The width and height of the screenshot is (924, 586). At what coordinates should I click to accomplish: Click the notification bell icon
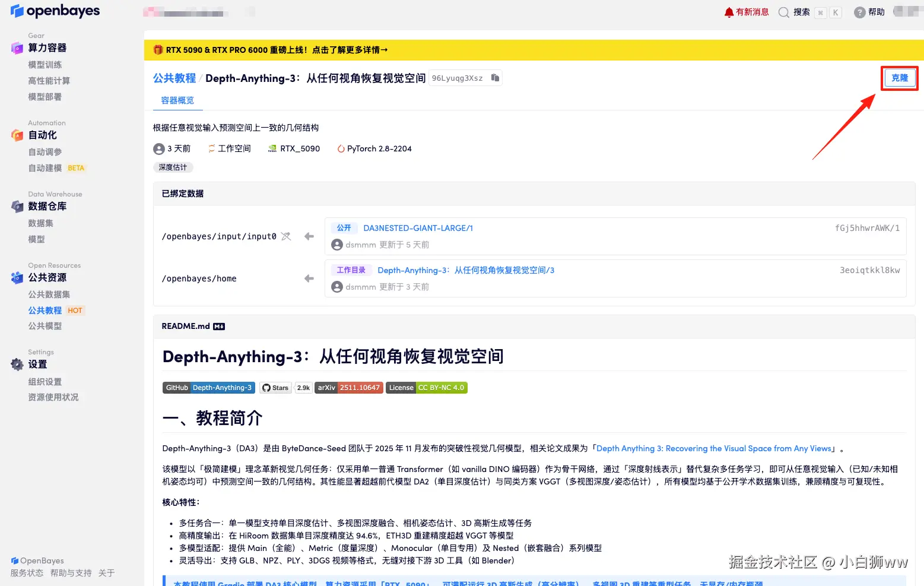point(729,12)
